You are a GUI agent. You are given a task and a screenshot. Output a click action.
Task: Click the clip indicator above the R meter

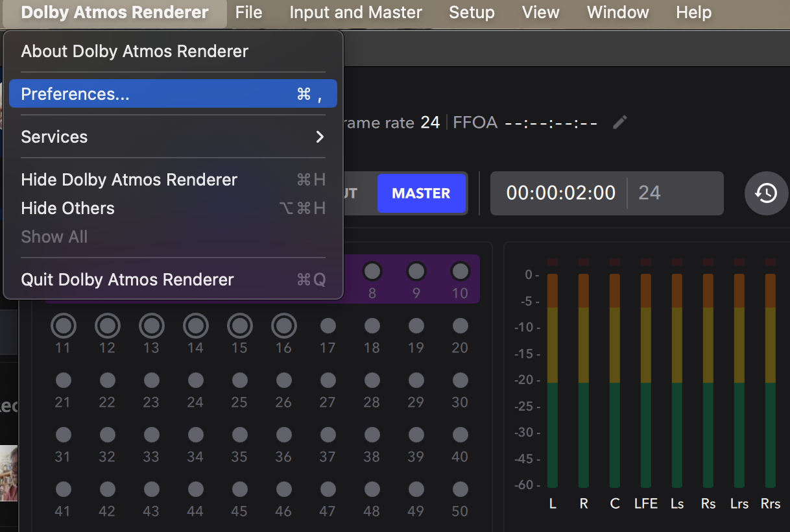584,262
